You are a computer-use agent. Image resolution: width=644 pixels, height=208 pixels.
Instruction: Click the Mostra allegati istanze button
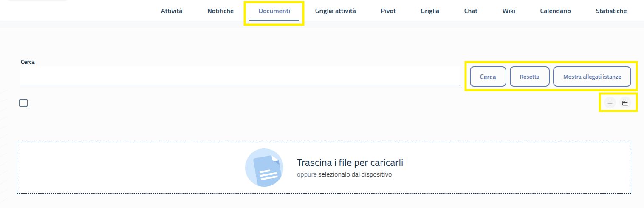592,77
